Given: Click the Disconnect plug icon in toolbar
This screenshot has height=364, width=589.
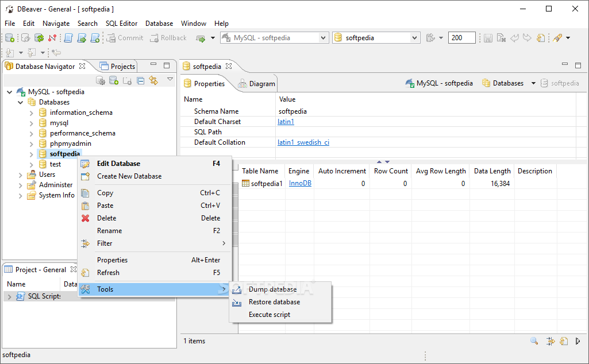Looking at the screenshot, I should coord(25,38).
